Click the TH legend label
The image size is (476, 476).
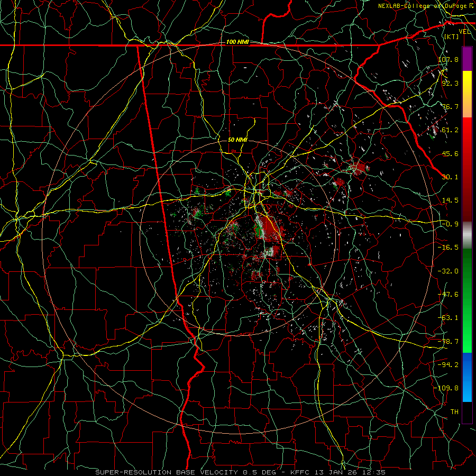point(454,412)
